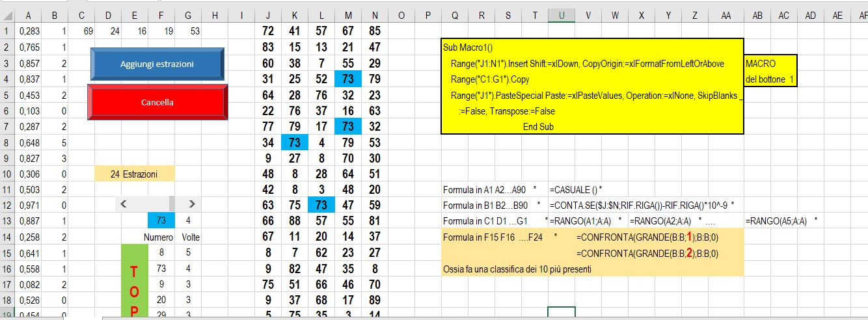Select highlighted 73 in row 4
This screenshot has width=868, height=320.
point(347,79)
